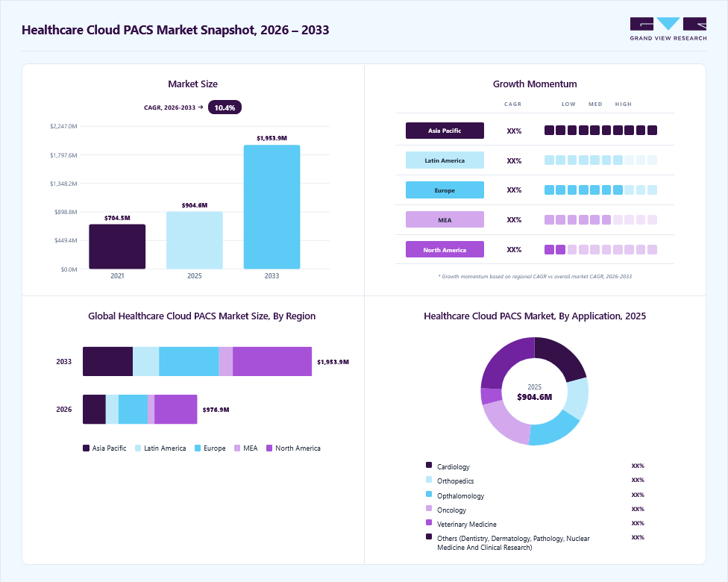Click the MEA segment in the 2033 stacked bar

click(x=226, y=361)
